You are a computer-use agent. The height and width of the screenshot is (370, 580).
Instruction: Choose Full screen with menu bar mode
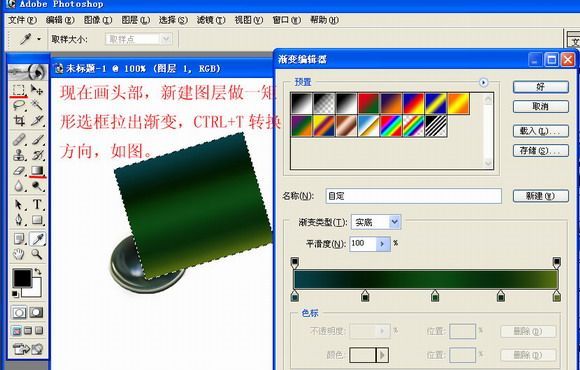tap(28, 331)
